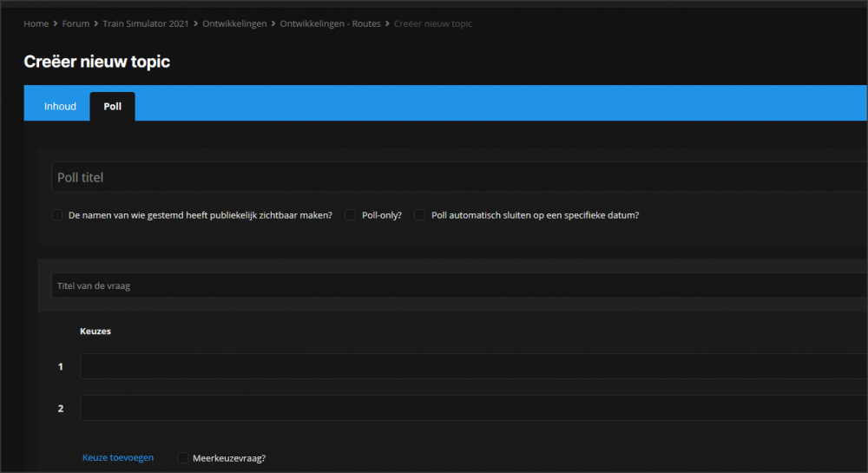Toggle the Meerkeuzevraag? checkbox
The image size is (868, 473).
(x=183, y=457)
